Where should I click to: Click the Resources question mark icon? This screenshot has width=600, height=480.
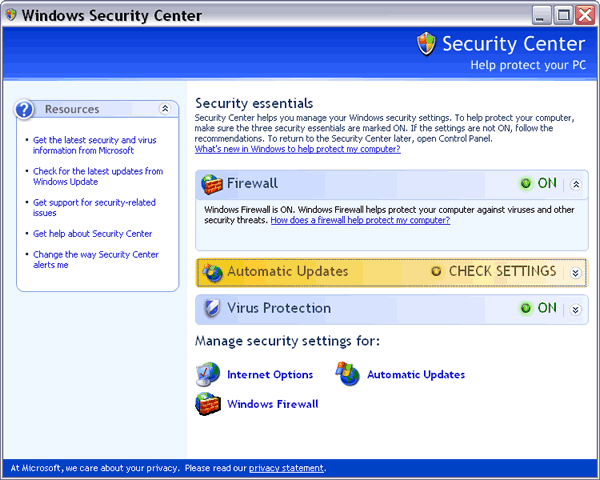pyautogui.click(x=26, y=109)
